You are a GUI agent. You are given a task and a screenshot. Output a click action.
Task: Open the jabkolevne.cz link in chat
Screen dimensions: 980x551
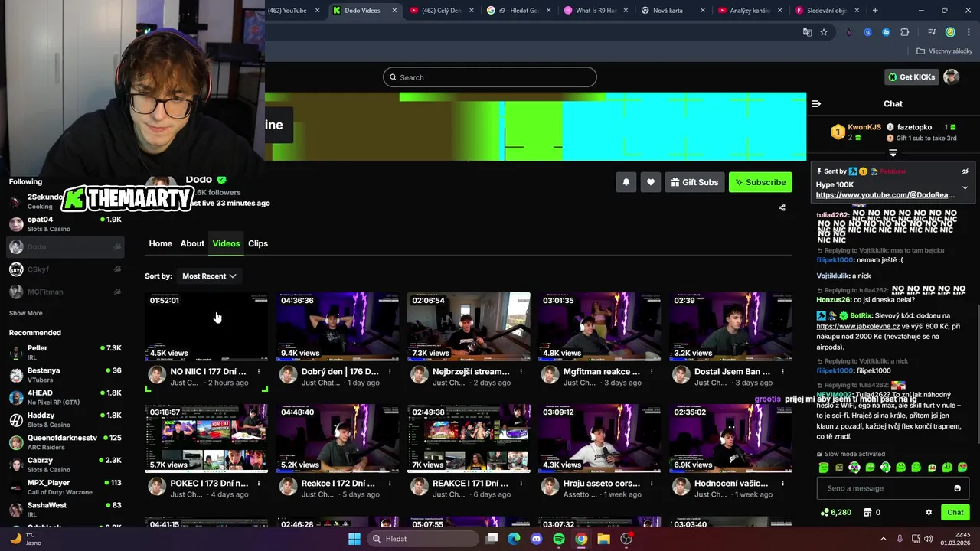(857, 326)
